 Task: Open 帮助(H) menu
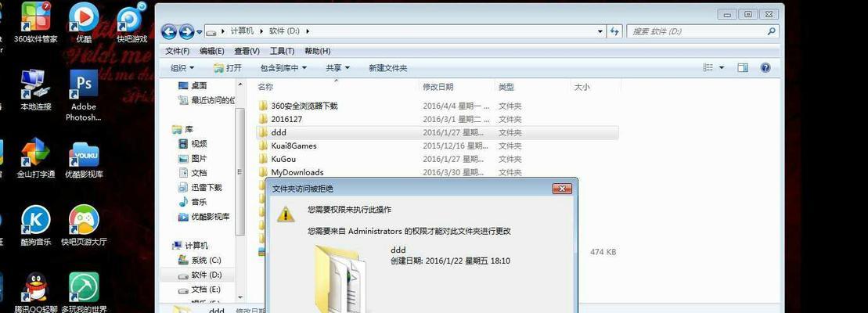click(x=318, y=51)
